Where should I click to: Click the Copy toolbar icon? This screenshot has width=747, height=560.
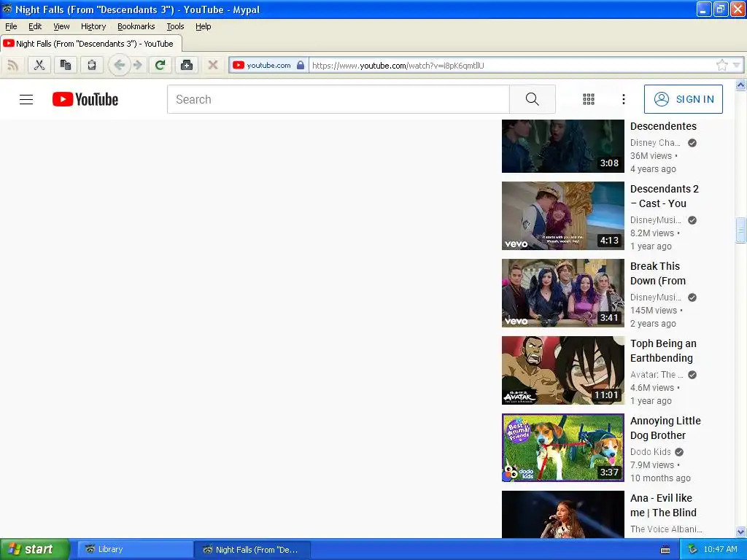click(x=65, y=65)
